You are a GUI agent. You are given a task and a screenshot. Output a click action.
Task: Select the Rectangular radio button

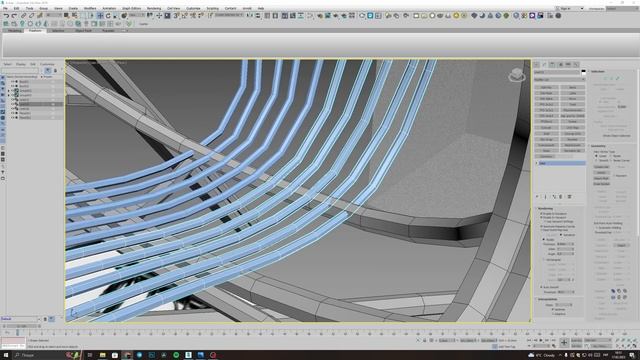pos(544,260)
